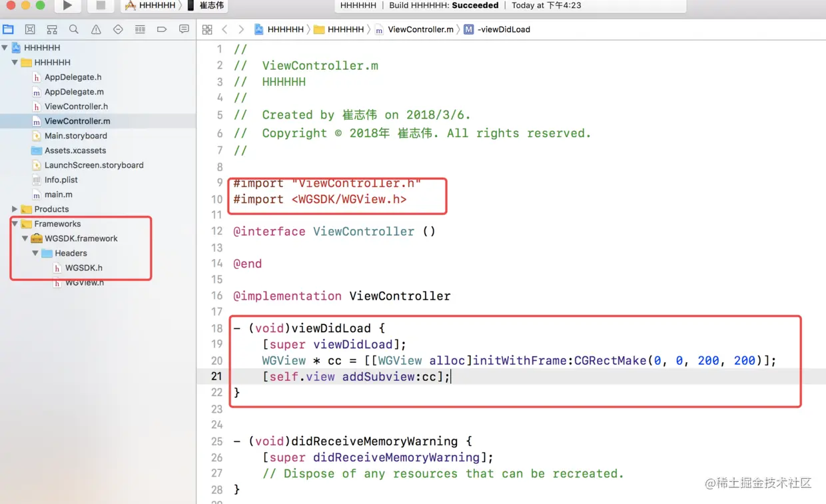This screenshot has height=504, width=826.
Task: Collapse the WGSDK.framework disclosure triangle
Action: coord(25,238)
